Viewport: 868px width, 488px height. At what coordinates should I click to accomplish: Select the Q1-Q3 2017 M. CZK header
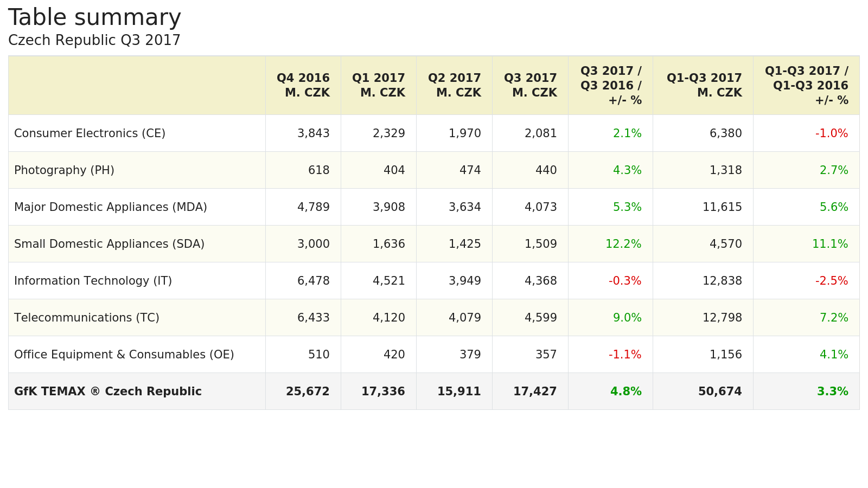[x=704, y=86]
